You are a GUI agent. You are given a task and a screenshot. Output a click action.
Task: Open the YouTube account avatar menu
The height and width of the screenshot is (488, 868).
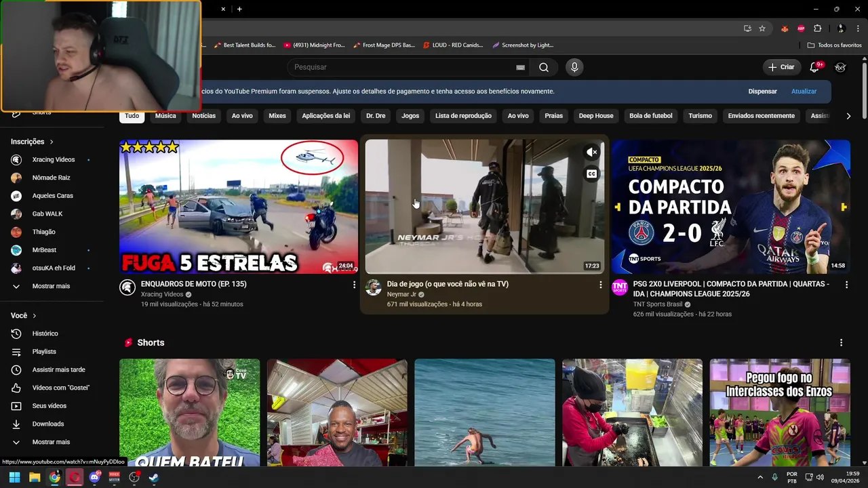(x=840, y=67)
